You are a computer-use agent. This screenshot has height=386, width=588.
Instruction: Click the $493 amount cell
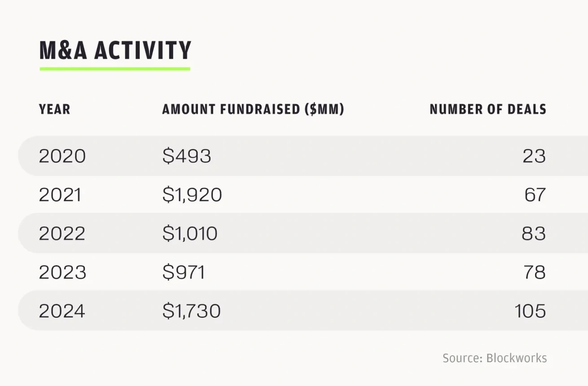(187, 156)
